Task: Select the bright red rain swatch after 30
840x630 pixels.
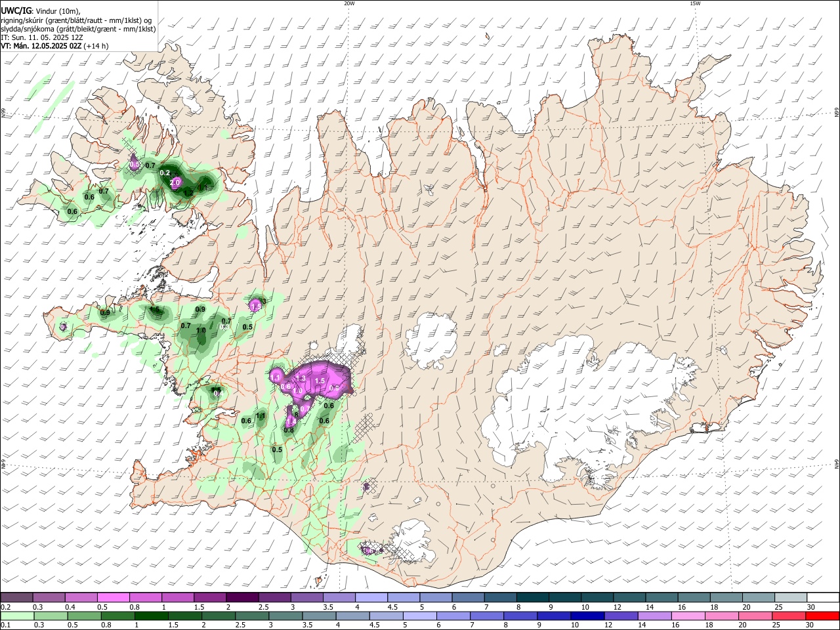Action: point(822,616)
